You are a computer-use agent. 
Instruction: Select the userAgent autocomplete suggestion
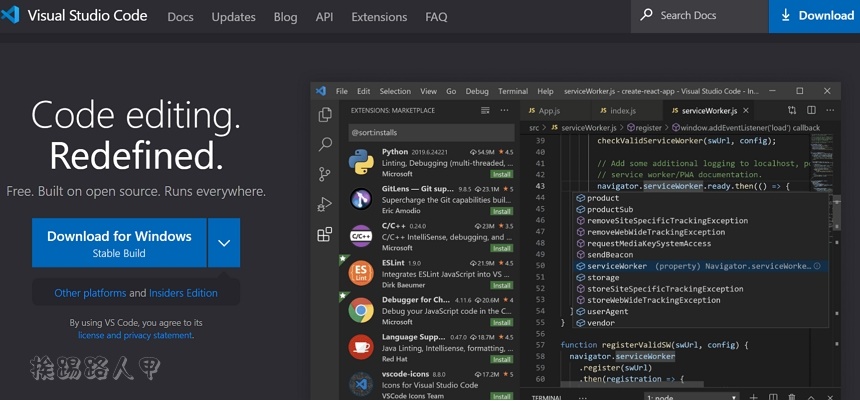click(700, 312)
